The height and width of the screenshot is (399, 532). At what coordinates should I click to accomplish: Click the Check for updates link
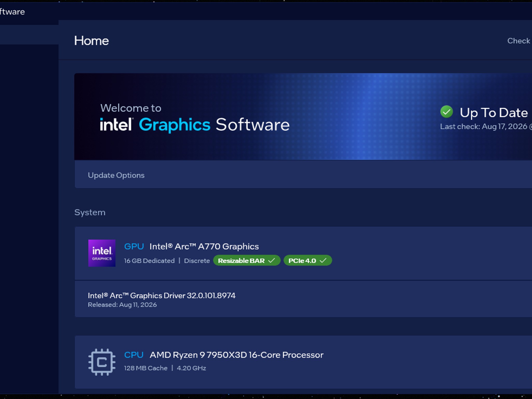[520, 41]
